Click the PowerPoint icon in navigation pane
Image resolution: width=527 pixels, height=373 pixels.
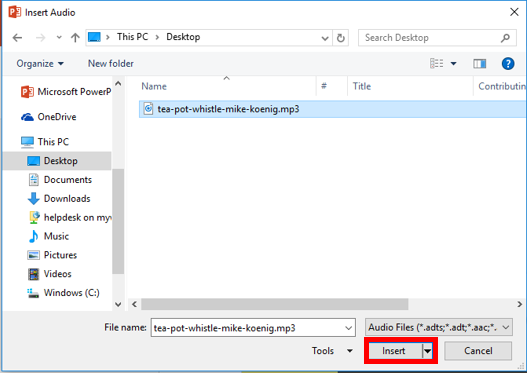point(27,91)
